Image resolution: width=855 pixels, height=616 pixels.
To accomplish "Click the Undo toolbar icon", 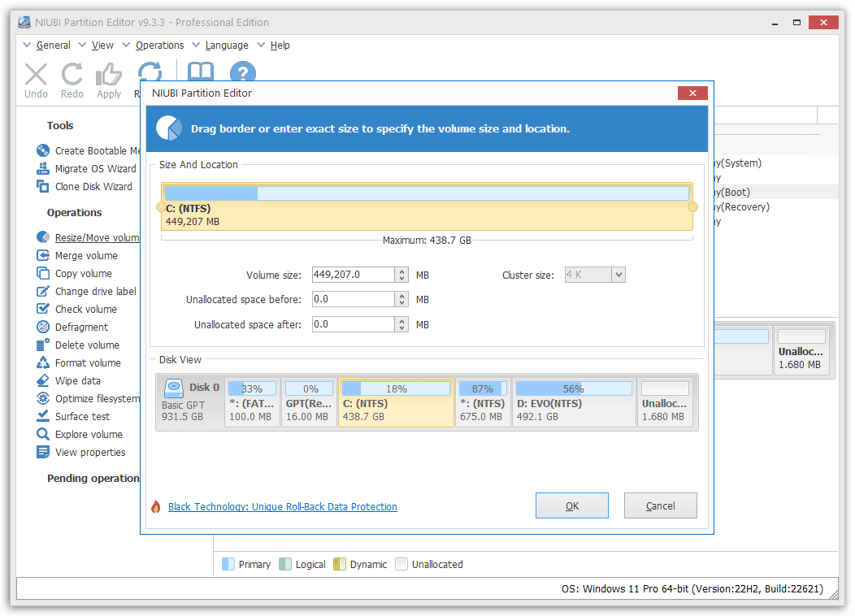I will pyautogui.click(x=36, y=74).
